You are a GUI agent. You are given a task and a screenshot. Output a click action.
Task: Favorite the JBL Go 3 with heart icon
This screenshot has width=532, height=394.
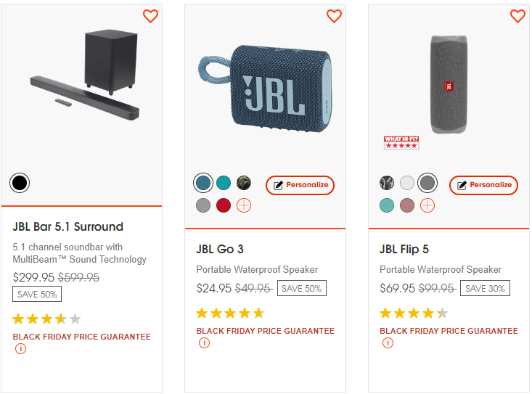point(334,16)
